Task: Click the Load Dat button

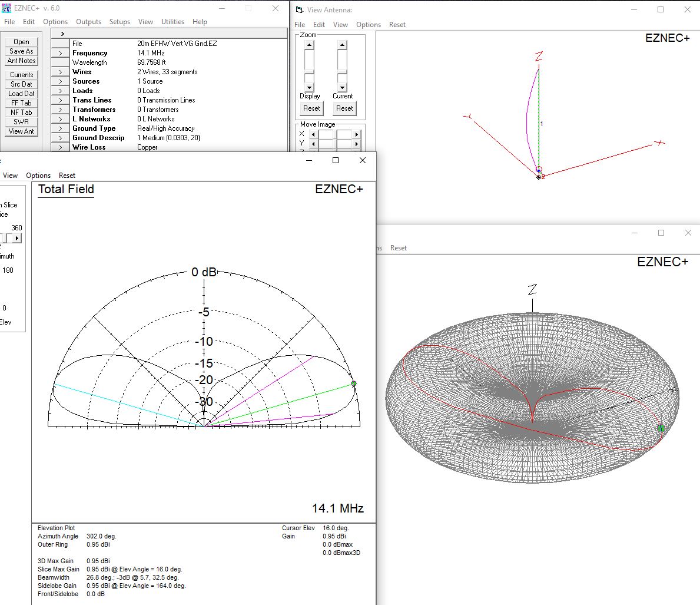Action: pyautogui.click(x=21, y=94)
